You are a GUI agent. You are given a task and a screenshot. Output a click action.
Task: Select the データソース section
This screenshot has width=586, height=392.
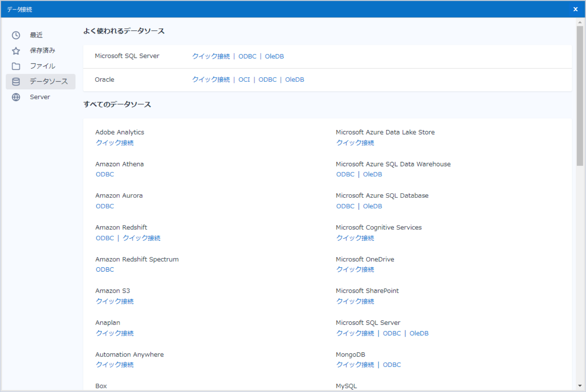[x=41, y=81]
